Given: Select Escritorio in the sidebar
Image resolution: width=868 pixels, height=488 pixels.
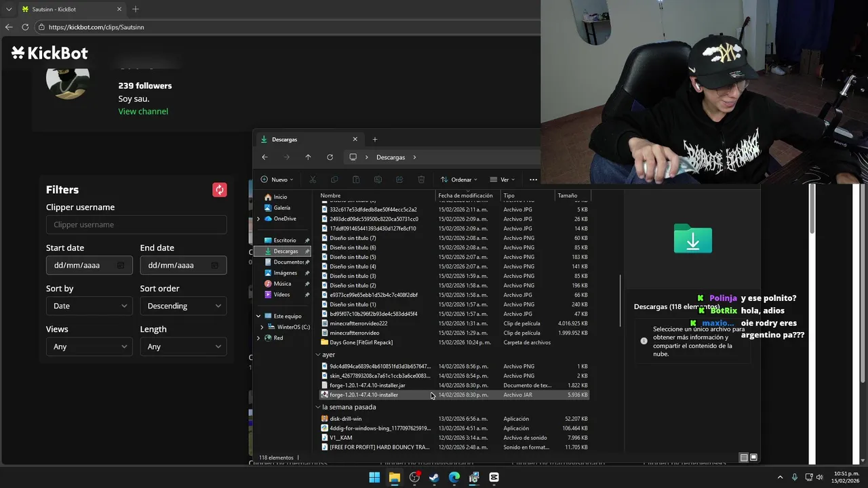Looking at the screenshot, I should click(x=286, y=241).
